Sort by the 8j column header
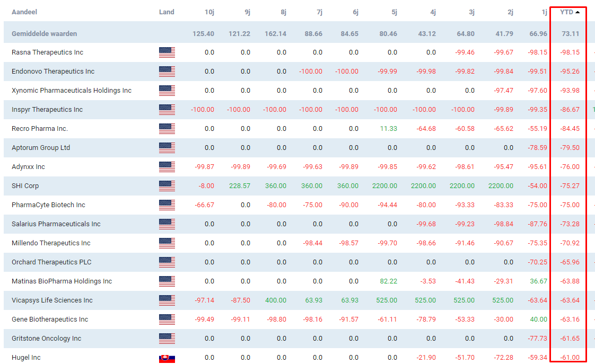 tap(284, 12)
